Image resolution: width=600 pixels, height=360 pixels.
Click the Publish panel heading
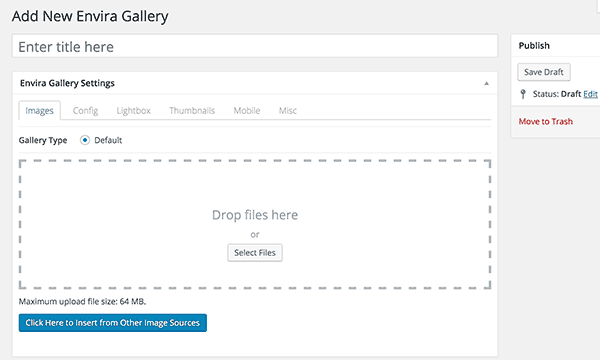tap(534, 46)
